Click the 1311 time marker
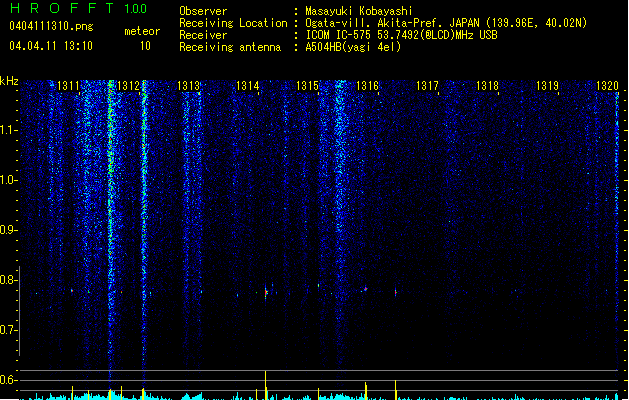 (x=69, y=86)
